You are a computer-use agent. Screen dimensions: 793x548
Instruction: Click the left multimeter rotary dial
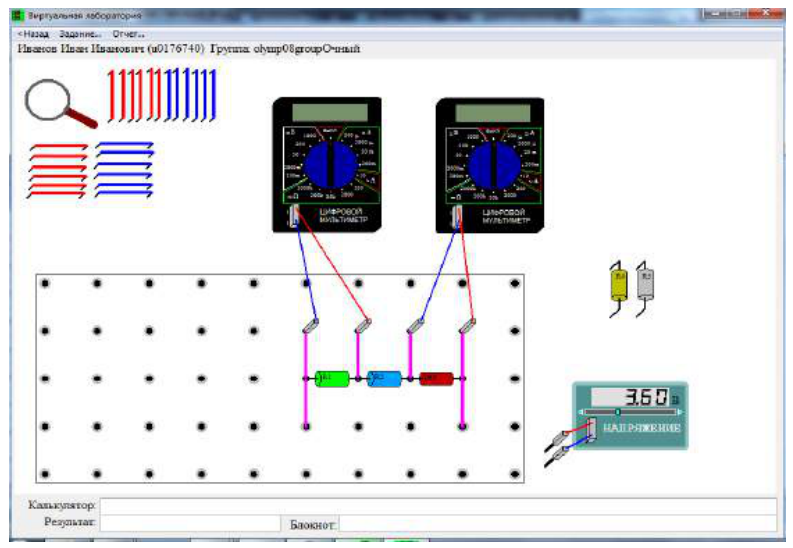[330, 165]
